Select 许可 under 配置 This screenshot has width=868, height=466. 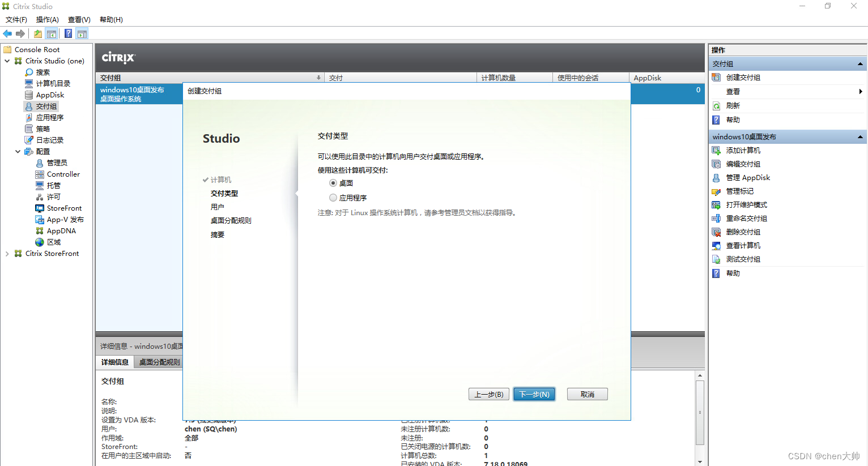[54, 197]
